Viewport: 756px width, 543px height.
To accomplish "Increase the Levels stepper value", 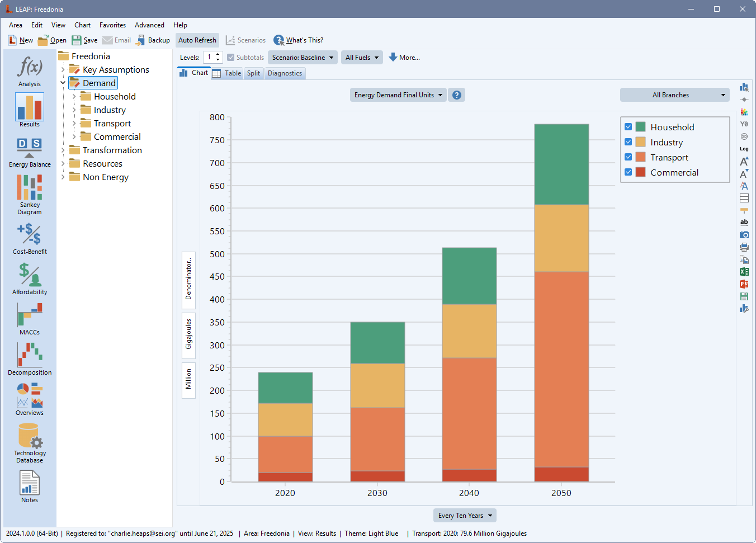I will click(x=218, y=55).
